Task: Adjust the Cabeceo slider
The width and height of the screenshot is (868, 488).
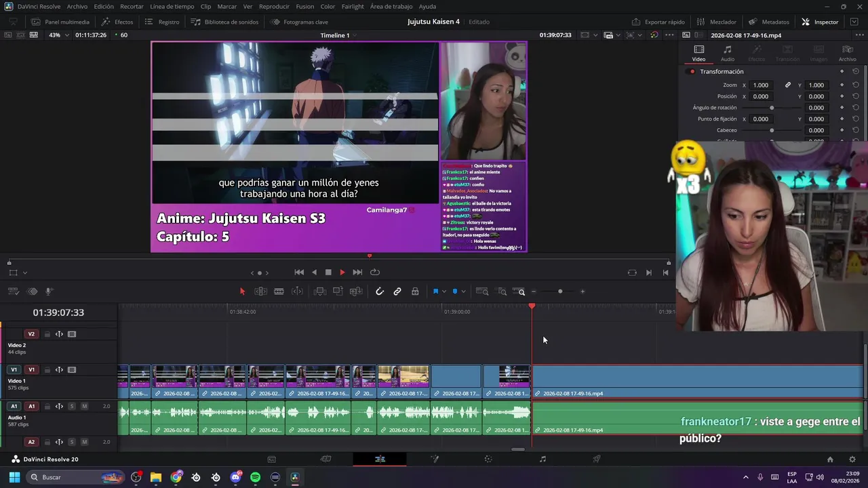Action: click(x=772, y=130)
